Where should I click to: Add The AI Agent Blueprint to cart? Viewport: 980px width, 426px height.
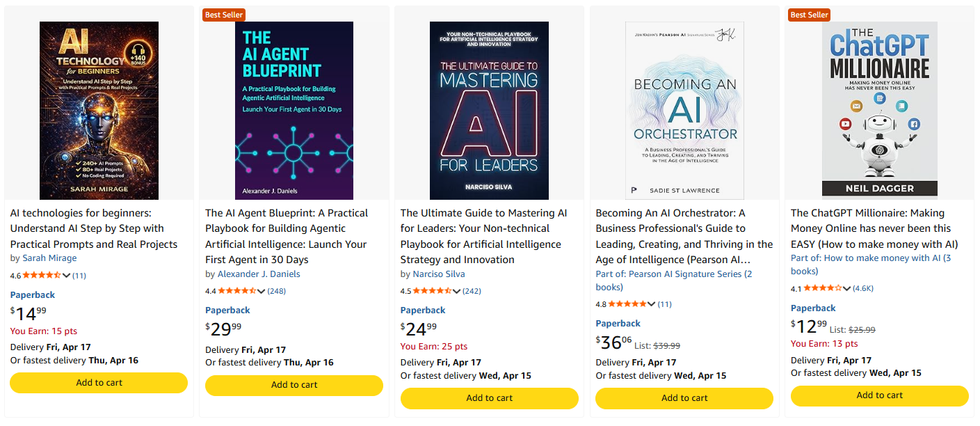click(294, 385)
